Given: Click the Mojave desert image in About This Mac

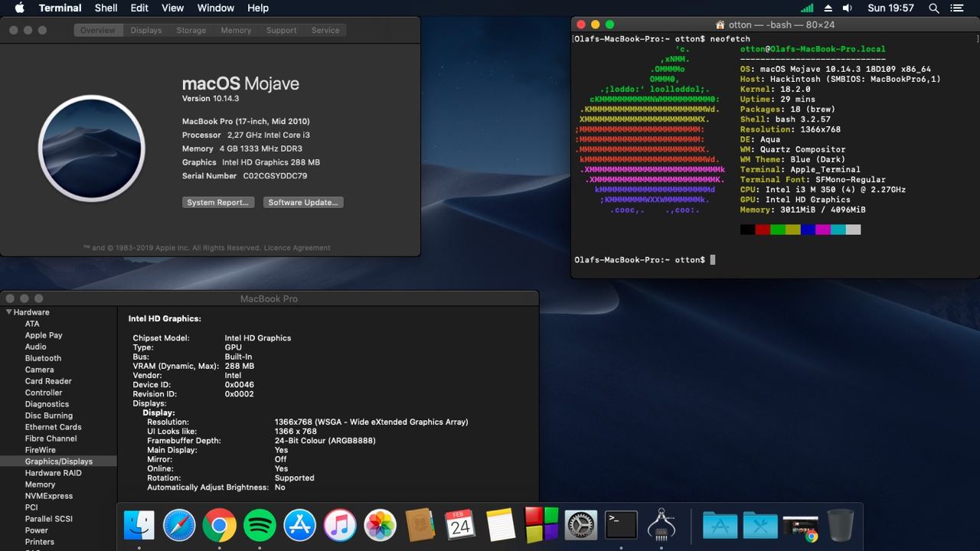Looking at the screenshot, I should tap(92, 148).
